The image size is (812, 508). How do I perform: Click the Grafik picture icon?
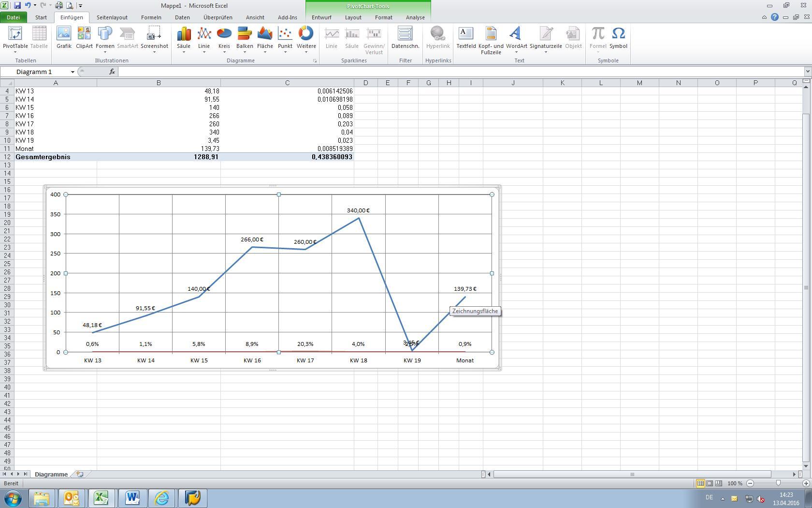[x=64, y=38]
